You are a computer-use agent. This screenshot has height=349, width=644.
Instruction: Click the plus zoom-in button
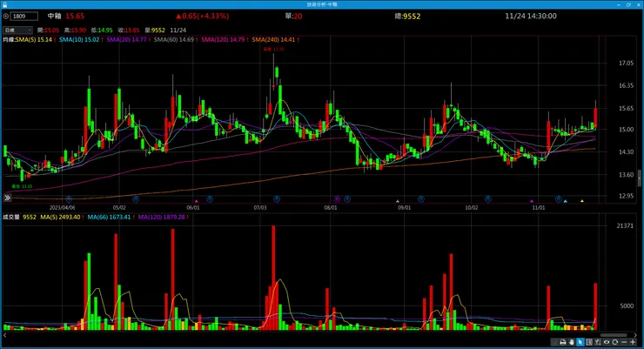click(x=633, y=342)
